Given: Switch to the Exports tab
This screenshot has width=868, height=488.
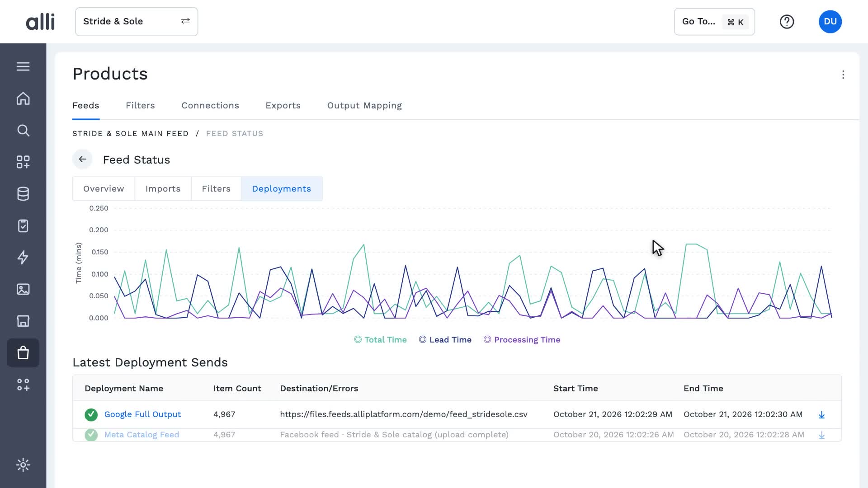Looking at the screenshot, I should click(x=283, y=105).
